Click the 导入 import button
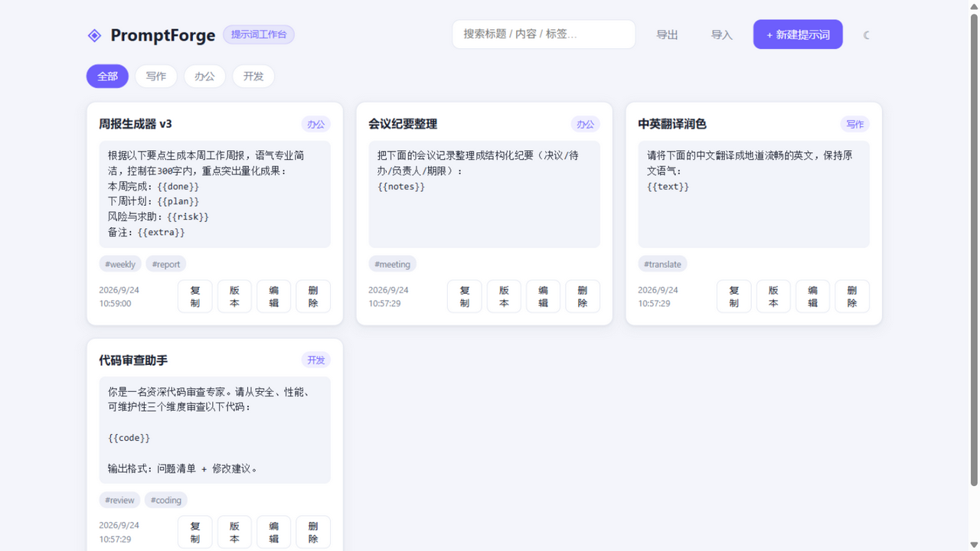This screenshot has width=980, height=551. 721,35
